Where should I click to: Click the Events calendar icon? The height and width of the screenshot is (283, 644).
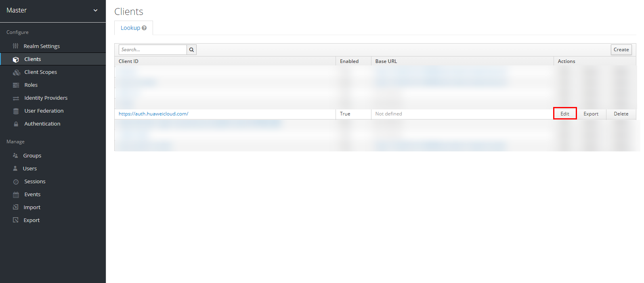tap(16, 195)
